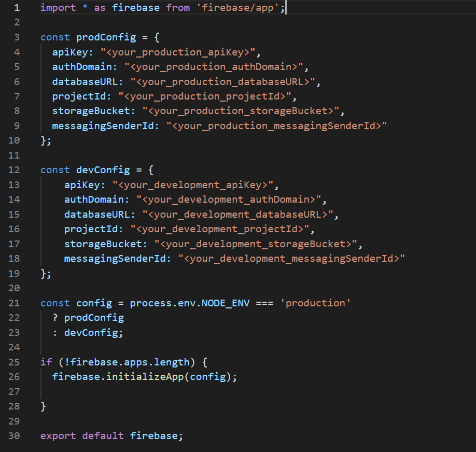The image size is (476, 452).
Task: Click the storageBucket key on line 17
Action: coord(103,244)
